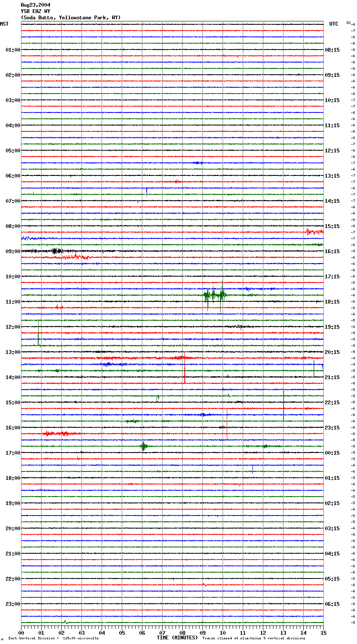
Task: Click the green seismic event at minute 06 near 16:45
Action: 144,446
